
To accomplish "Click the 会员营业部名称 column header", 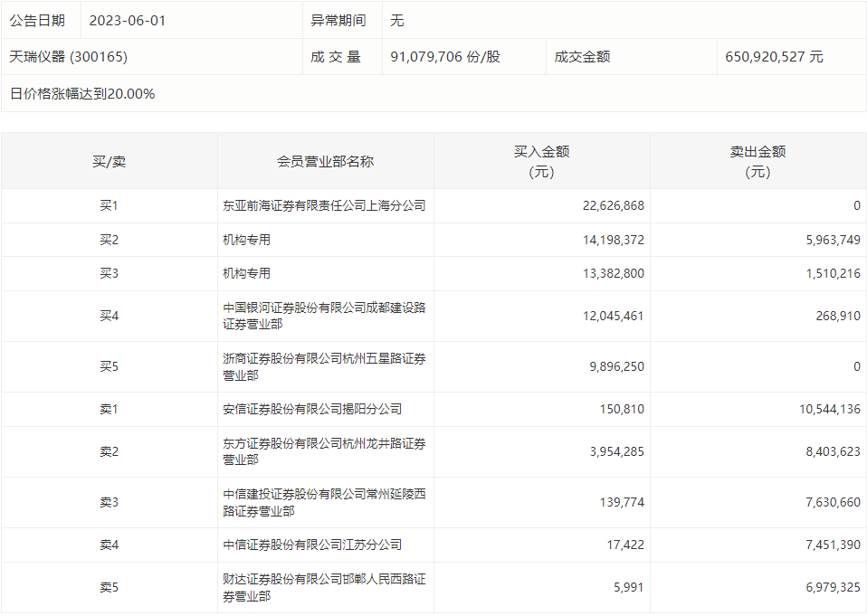I will tap(325, 161).
